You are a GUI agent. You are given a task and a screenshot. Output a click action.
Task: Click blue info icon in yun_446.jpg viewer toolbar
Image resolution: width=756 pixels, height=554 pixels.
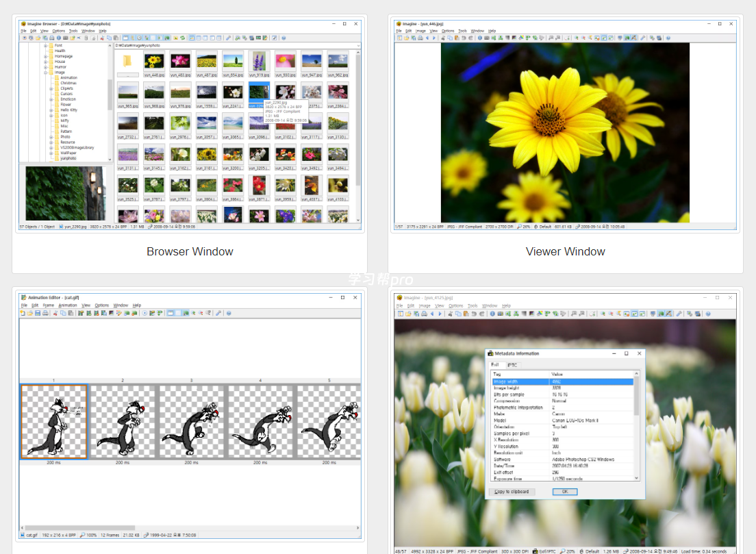(480, 38)
